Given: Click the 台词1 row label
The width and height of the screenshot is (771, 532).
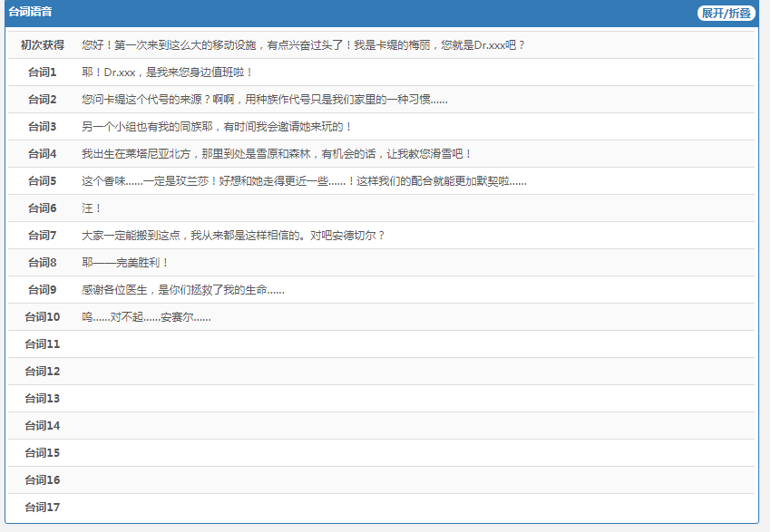Looking at the screenshot, I should 43,73.
